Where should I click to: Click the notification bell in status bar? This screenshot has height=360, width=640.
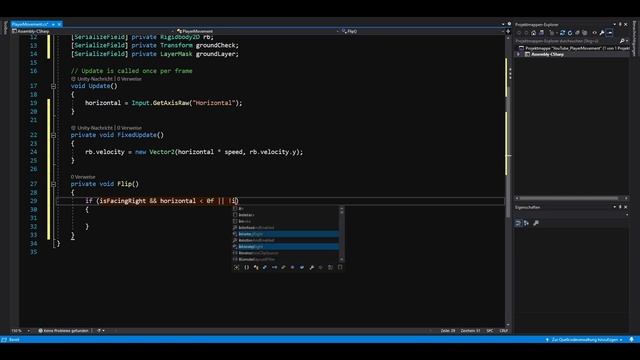coord(631,340)
